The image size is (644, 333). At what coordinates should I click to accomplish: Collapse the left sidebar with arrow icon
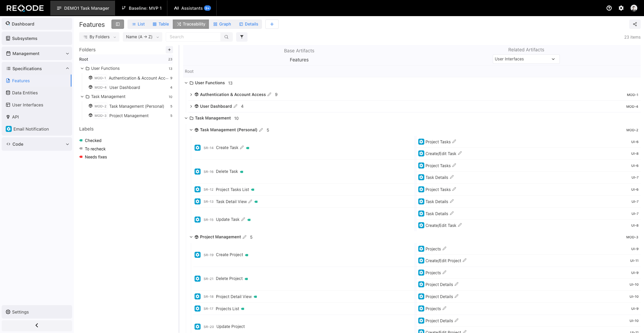37,325
